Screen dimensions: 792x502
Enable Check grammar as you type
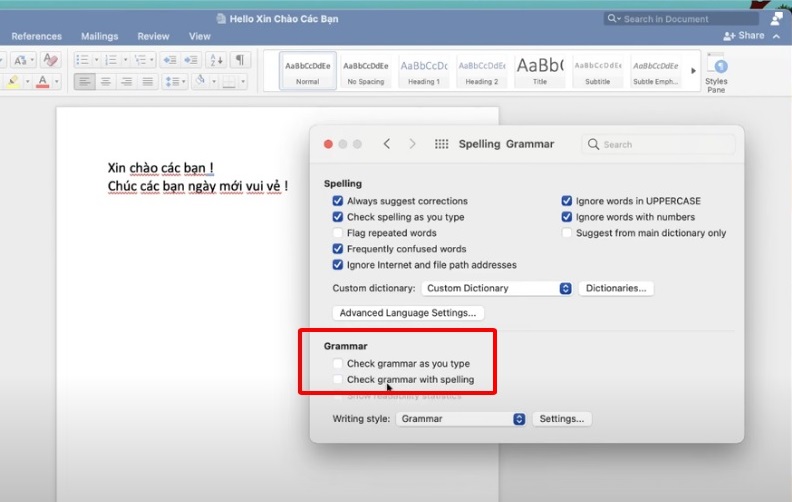click(339, 364)
